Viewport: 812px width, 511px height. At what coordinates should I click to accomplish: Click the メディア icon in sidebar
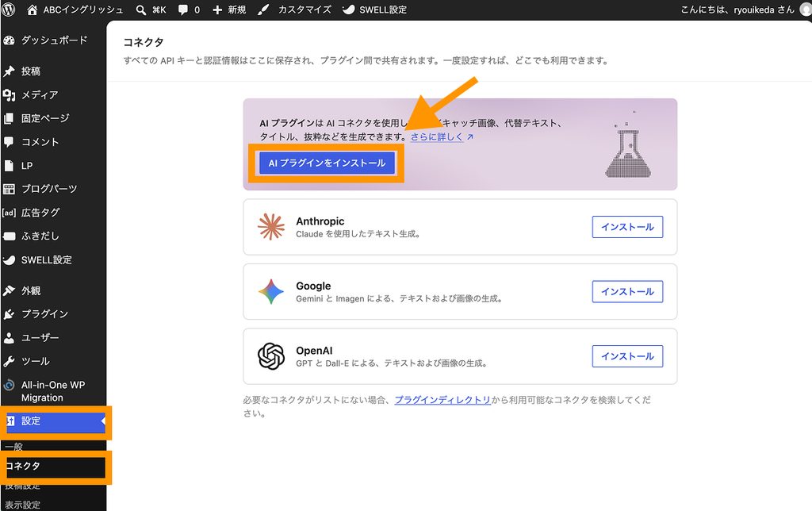[9, 95]
